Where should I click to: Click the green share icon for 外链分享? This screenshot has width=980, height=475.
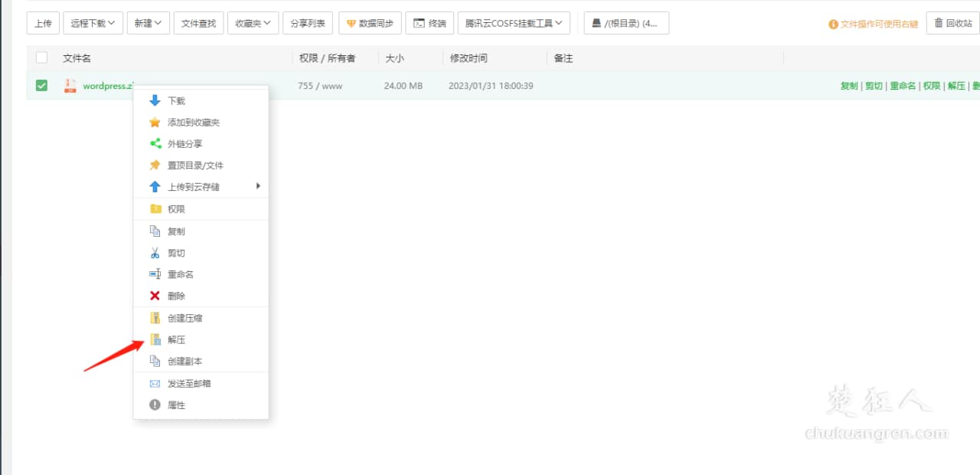(155, 143)
